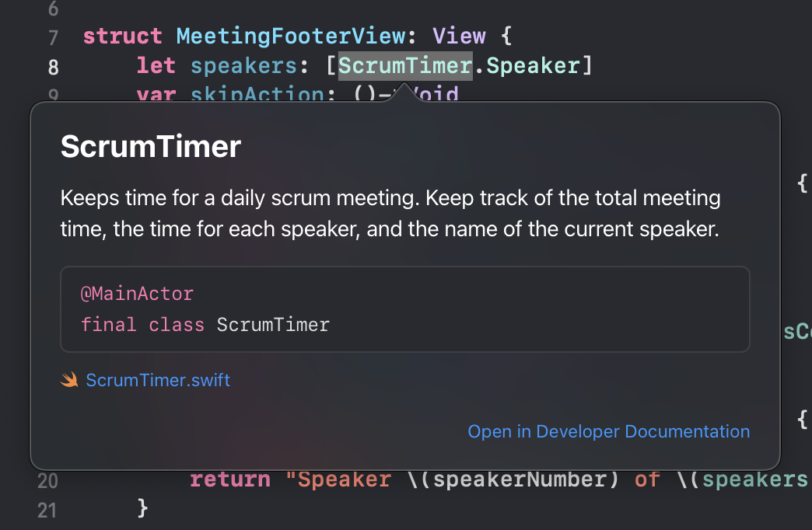Image resolution: width=812 pixels, height=530 pixels.
Task: Click the Speaker type after ScrumTimer
Action: [x=534, y=65]
